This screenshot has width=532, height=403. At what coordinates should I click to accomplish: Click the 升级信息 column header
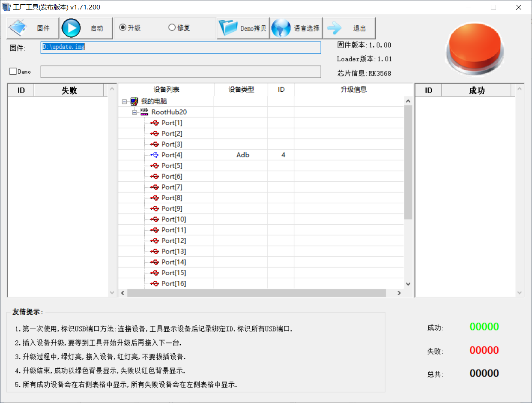pyautogui.click(x=353, y=90)
